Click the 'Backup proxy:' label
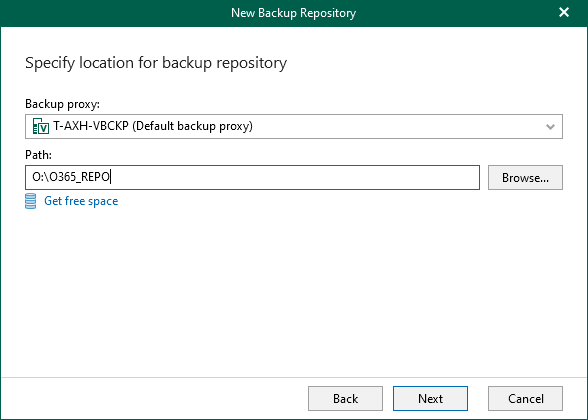Screen dimensions: 588x420 [x=62, y=104]
